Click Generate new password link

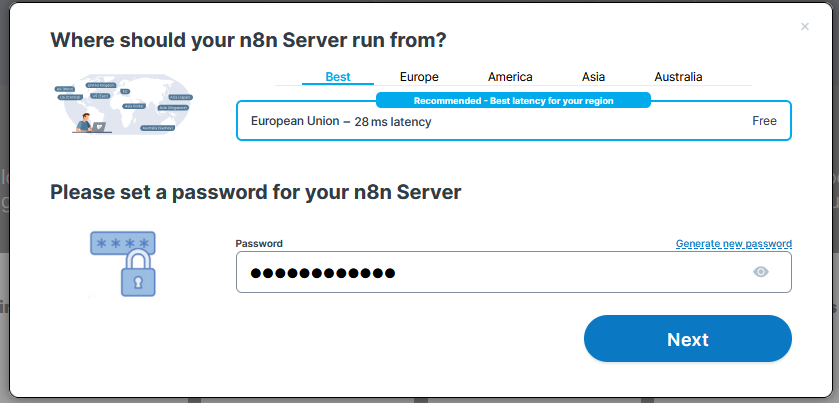point(734,244)
